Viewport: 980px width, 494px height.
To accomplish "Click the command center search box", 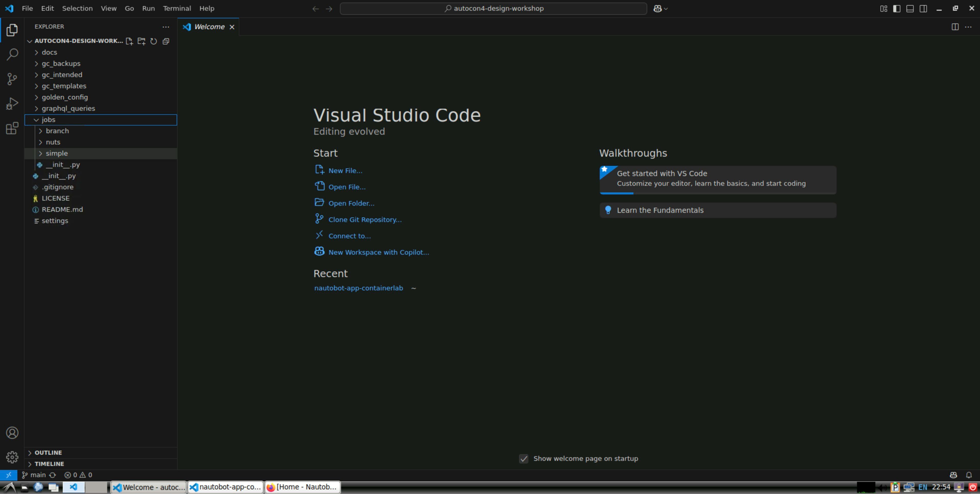I will pos(493,8).
